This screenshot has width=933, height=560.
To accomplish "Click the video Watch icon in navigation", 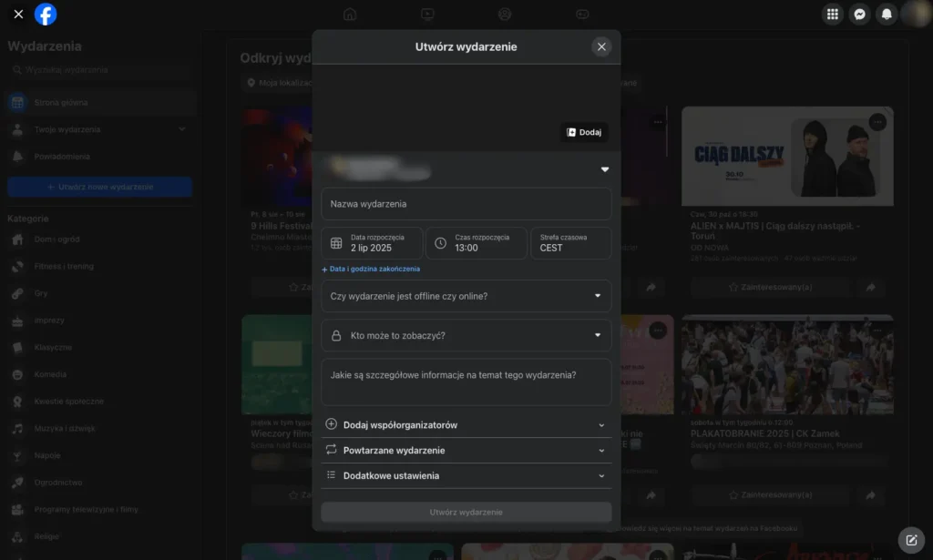I will pyautogui.click(x=427, y=14).
